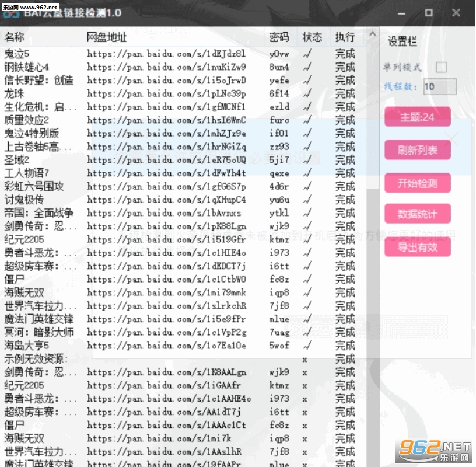
Task: Click the 刷新列表 button
Action: [418, 150]
